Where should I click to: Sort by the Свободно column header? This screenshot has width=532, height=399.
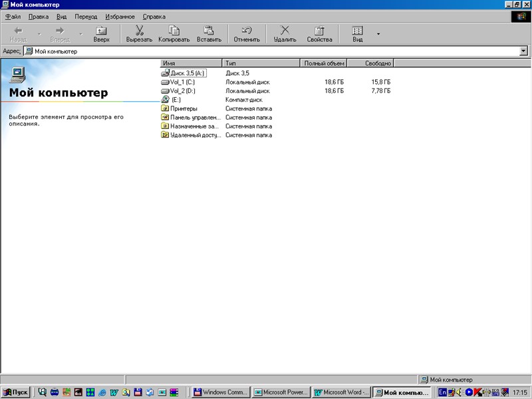click(370, 63)
